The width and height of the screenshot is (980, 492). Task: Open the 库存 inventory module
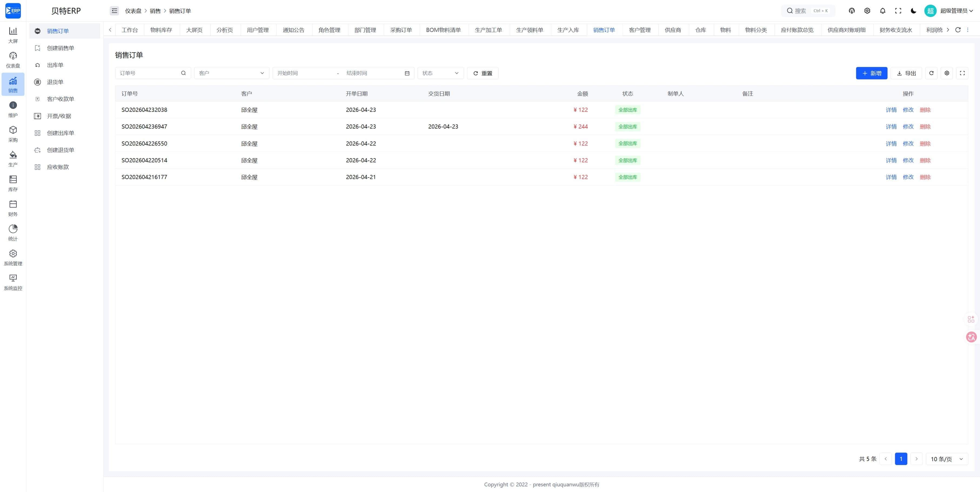point(13,183)
